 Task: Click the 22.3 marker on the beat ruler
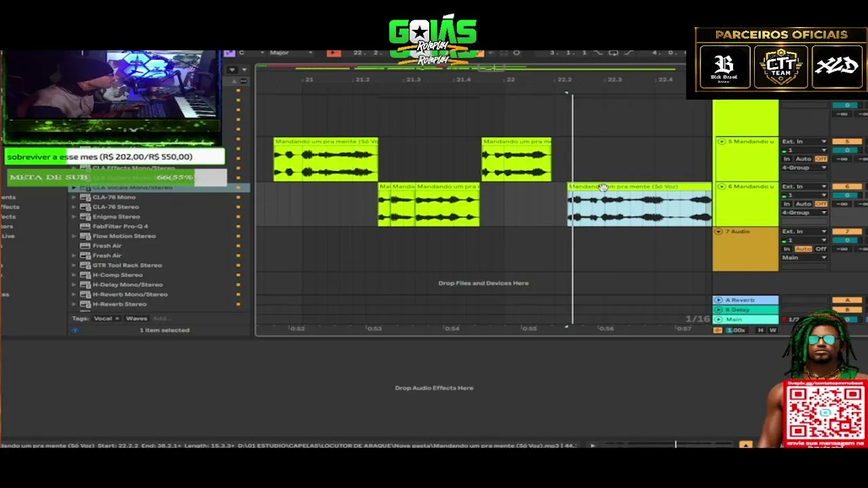click(x=614, y=80)
